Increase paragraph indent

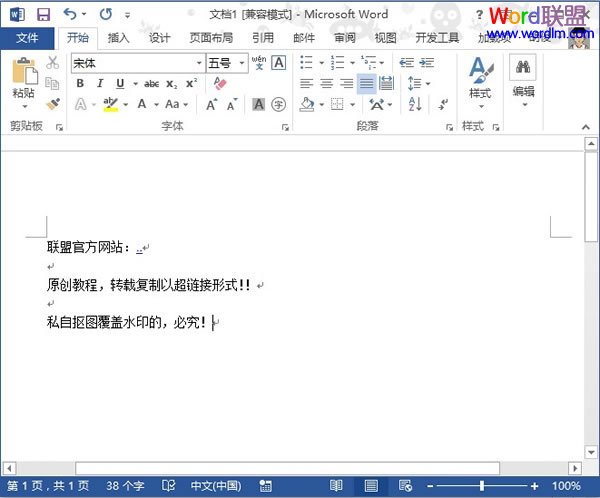(x=427, y=62)
